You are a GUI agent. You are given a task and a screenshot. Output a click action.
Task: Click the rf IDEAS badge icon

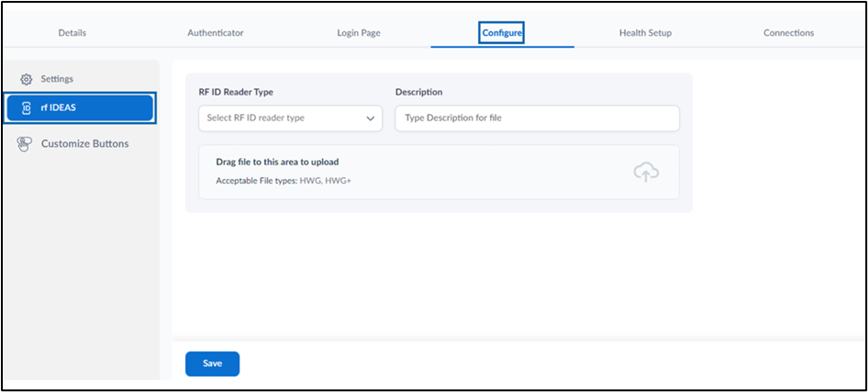point(26,108)
